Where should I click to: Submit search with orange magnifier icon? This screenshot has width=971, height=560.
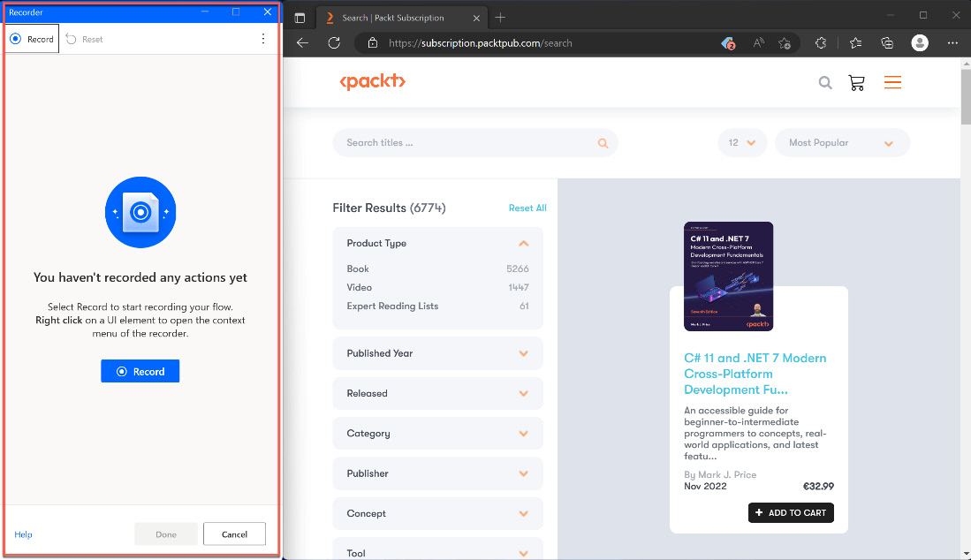pos(603,143)
